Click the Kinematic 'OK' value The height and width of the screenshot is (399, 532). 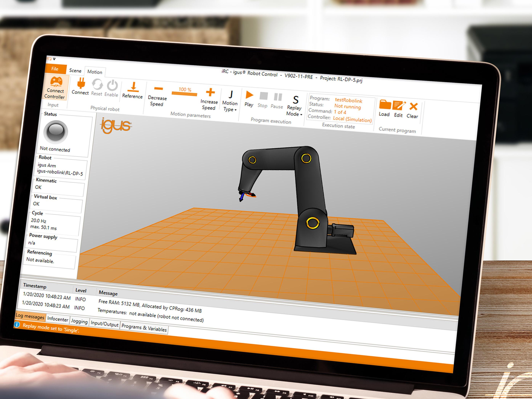click(x=38, y=187)
